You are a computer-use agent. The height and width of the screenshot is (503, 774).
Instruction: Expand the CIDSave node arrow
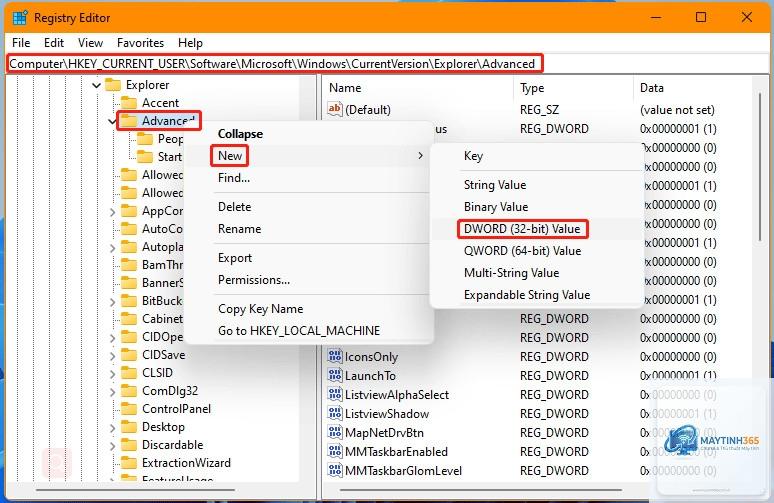click(x=113, y=355)
